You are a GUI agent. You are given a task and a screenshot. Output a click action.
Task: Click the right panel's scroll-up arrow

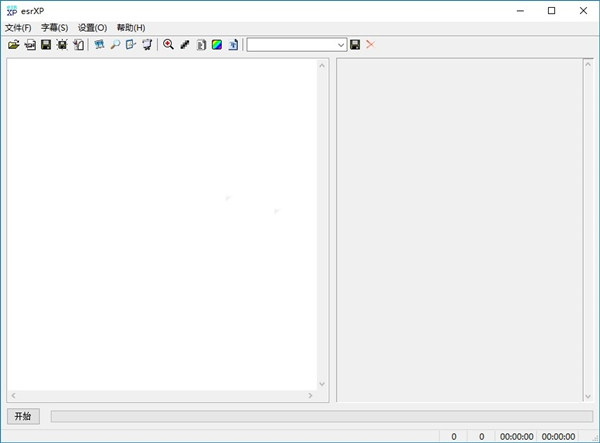[x=588, y=66]
